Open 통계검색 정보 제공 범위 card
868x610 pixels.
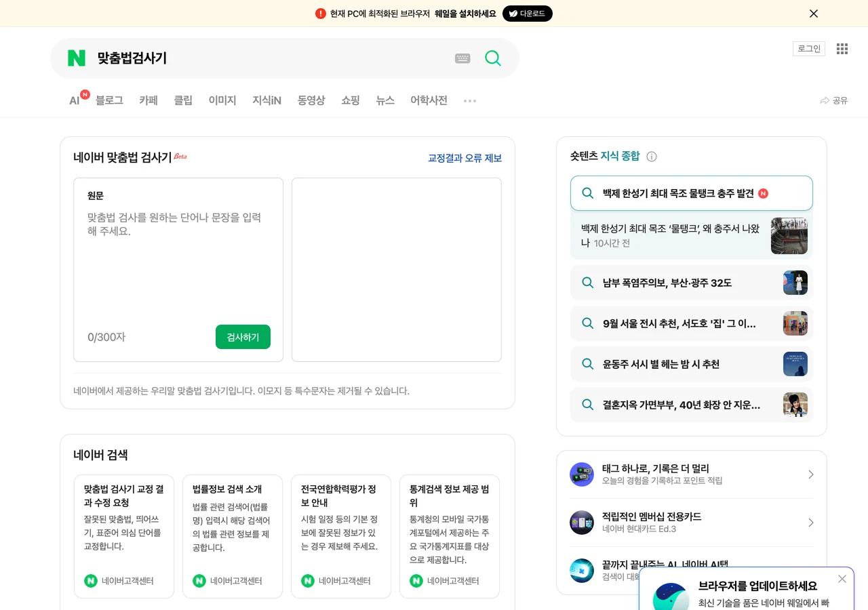tap(450, 536)
